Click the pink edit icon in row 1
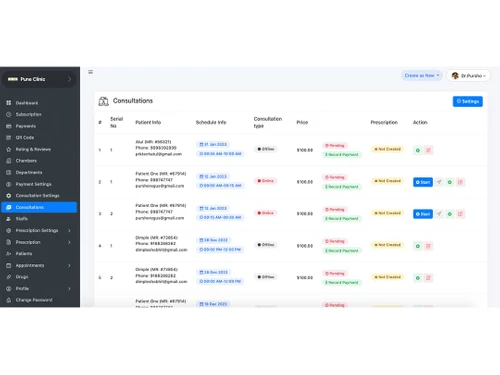The image size is (500, 375). [x=429, y=150]
